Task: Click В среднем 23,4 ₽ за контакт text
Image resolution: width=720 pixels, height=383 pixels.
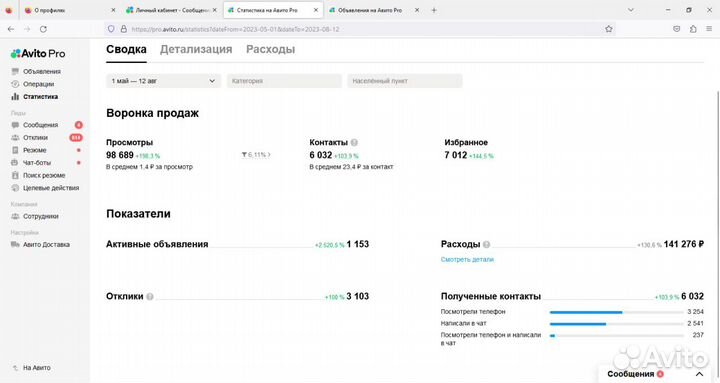Action: click(351, 167)
